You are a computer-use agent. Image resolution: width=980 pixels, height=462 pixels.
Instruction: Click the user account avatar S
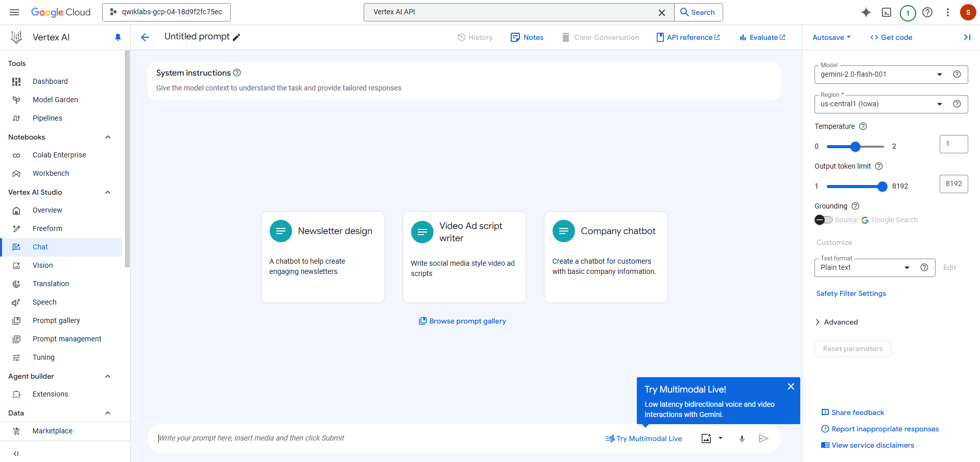pyautogui.click(x=968, y=12)
